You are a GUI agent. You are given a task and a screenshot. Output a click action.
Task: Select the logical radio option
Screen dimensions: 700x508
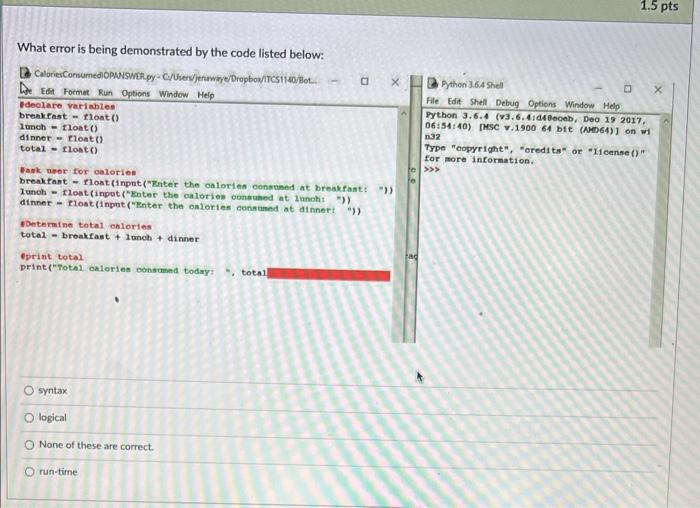tap(29, 418)
